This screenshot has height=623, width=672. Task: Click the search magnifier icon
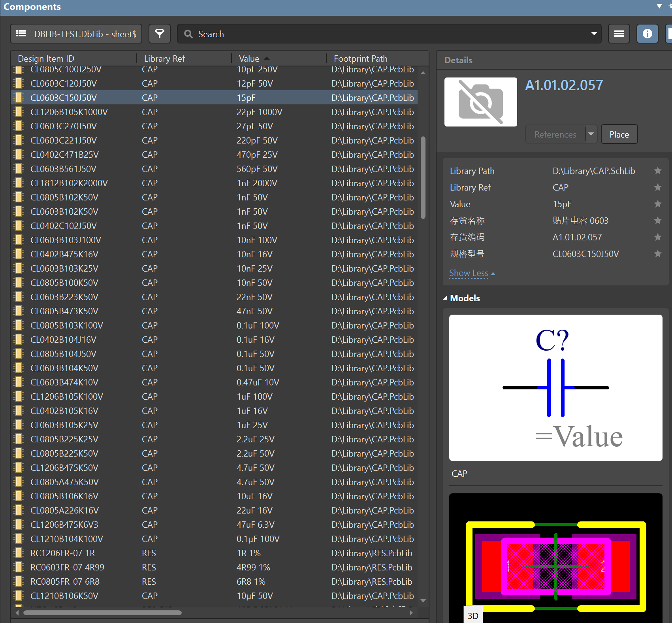(188, 34)
